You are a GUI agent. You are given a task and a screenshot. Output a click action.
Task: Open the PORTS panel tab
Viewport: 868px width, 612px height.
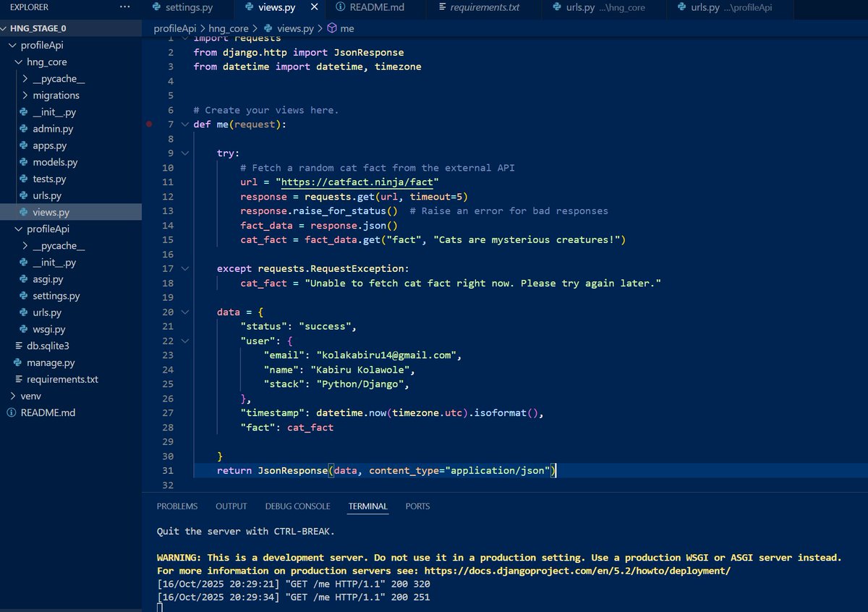coord(417,506)
